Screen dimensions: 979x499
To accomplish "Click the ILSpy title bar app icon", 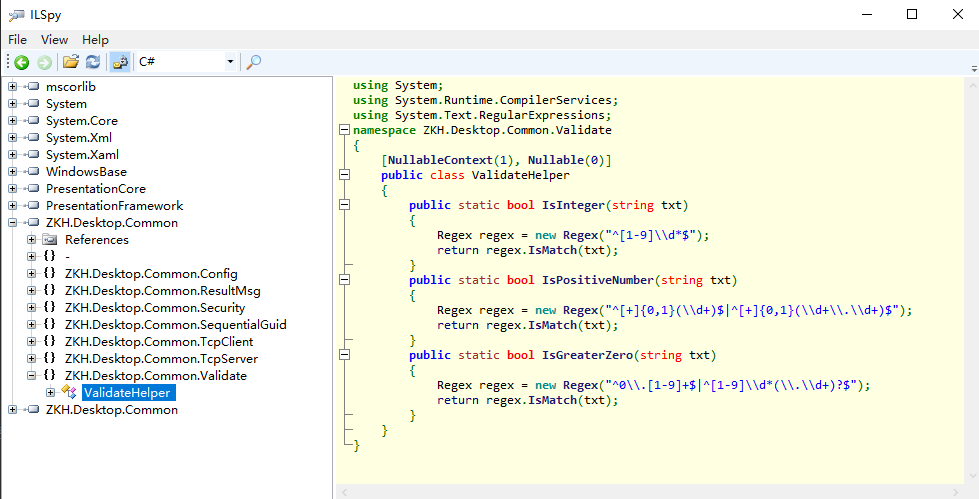I will 16,15.
